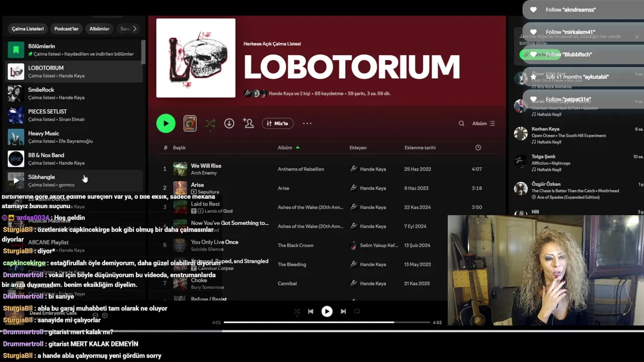644x362 pixels.
Task: Open the three-dot more options menu
Action: coord(307,123)
